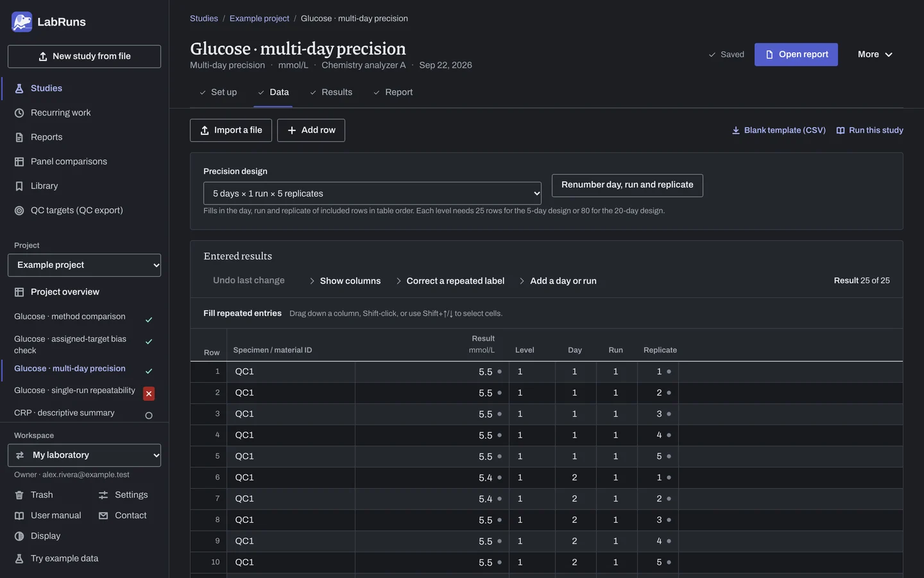Click Try example data
Image resolution: width=924 pixels, height=578 pixels.
click(x=56, y=558)
